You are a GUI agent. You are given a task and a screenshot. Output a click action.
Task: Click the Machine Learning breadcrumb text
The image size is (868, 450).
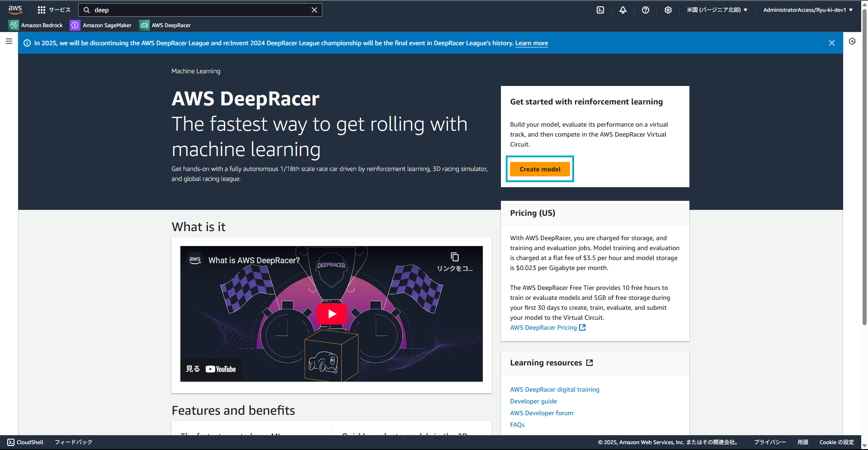pyautogui.click(x=196, y=71)
